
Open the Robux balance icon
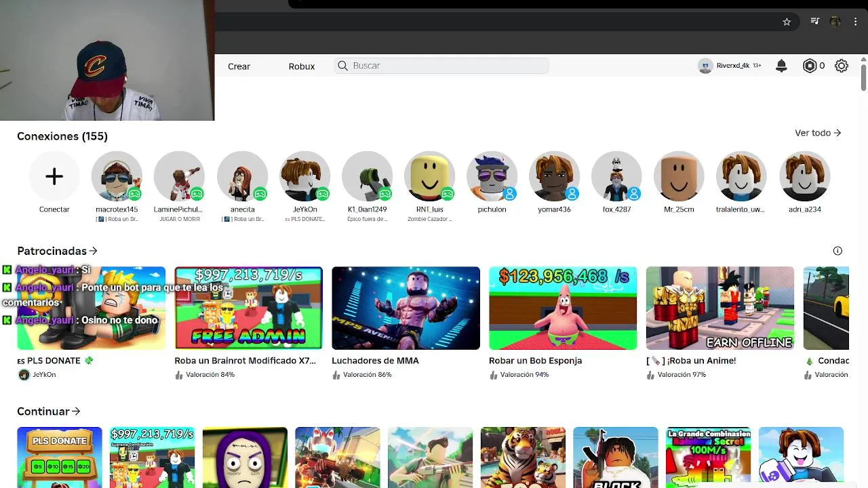pyautogui.click(x=809, y=66)
